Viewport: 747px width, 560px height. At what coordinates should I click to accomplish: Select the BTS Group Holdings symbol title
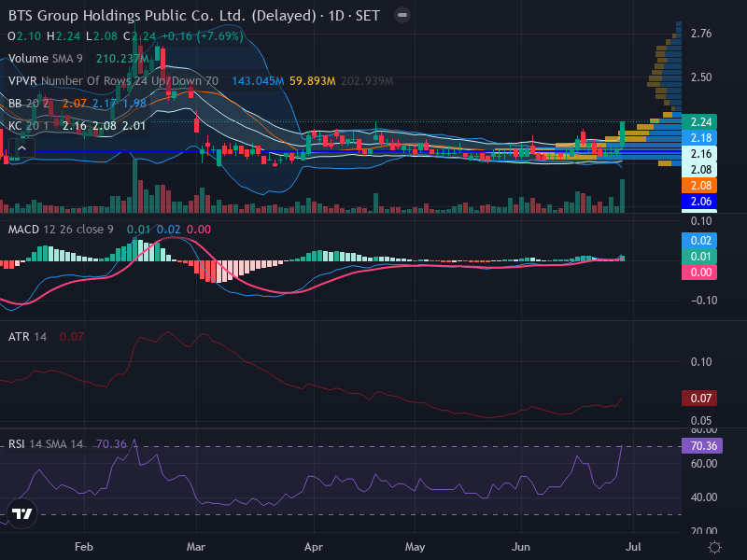coord(194,15)
